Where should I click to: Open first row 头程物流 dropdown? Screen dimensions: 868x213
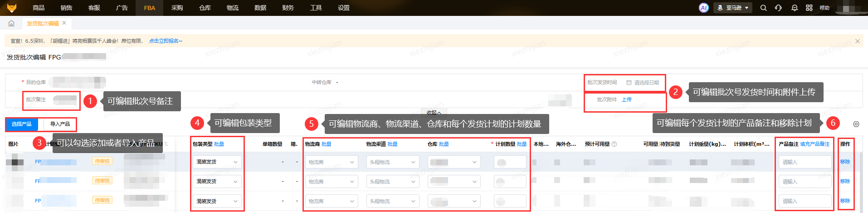coord(393,162)
